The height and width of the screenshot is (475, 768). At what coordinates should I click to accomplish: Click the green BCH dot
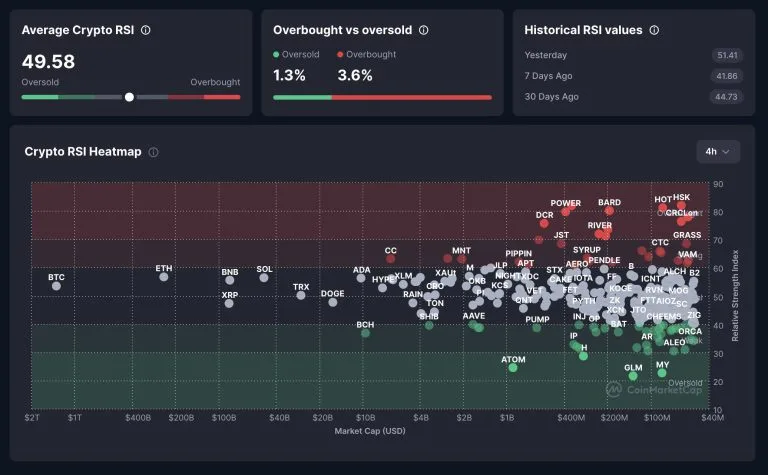365,333
